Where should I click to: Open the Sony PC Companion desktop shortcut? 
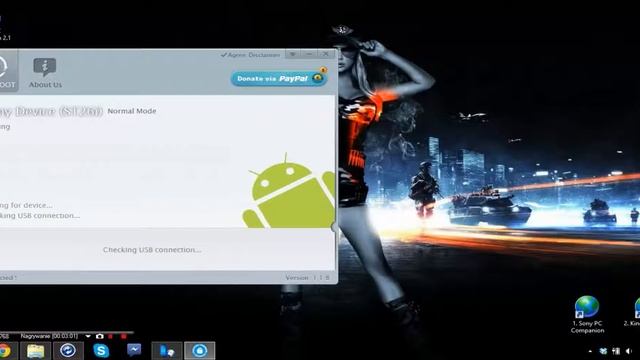587,315
